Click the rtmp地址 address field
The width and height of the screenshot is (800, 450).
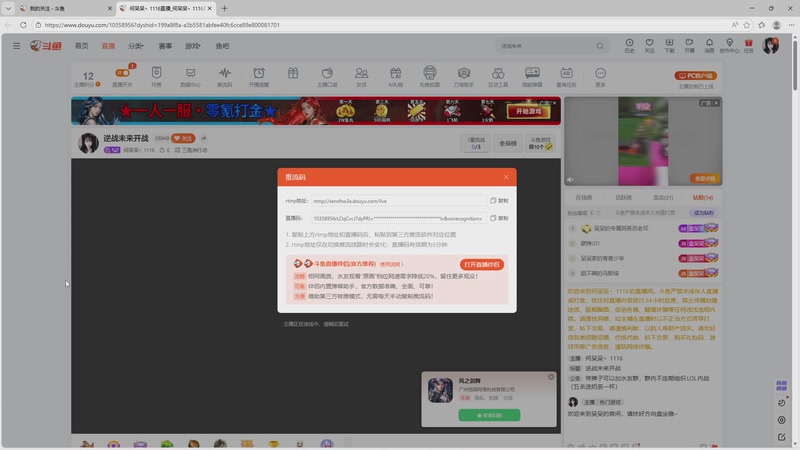(398, 201)
